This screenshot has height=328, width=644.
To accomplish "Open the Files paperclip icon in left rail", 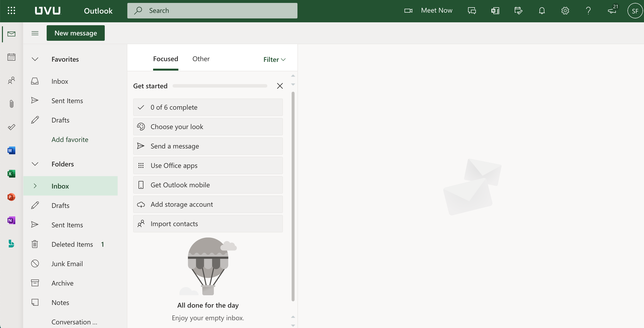I will tap(11, 104).
